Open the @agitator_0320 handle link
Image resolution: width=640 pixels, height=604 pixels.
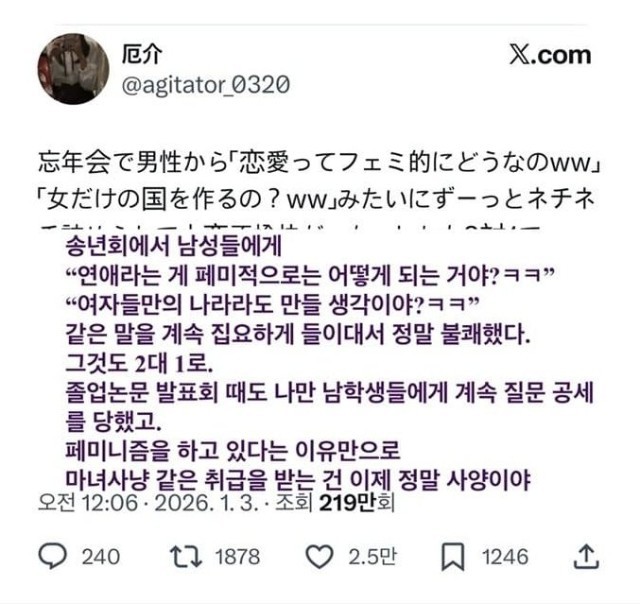tap(206, 85)
